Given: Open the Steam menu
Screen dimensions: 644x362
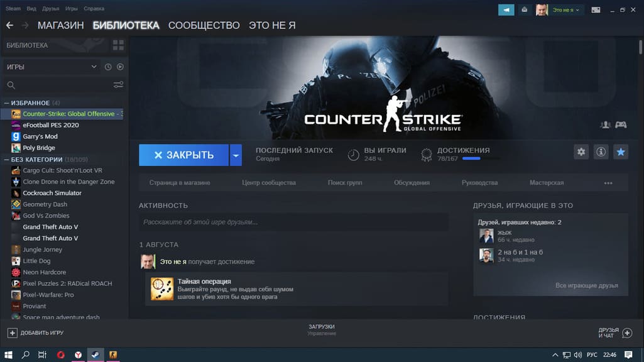Looking at the screenshot, I should (13, 8).
